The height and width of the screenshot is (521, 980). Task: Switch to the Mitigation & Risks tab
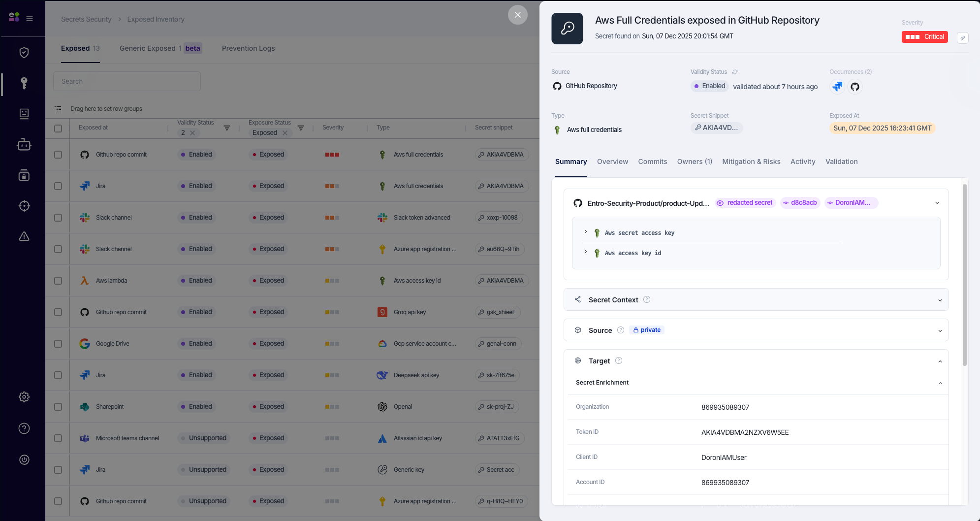(751, 162)
